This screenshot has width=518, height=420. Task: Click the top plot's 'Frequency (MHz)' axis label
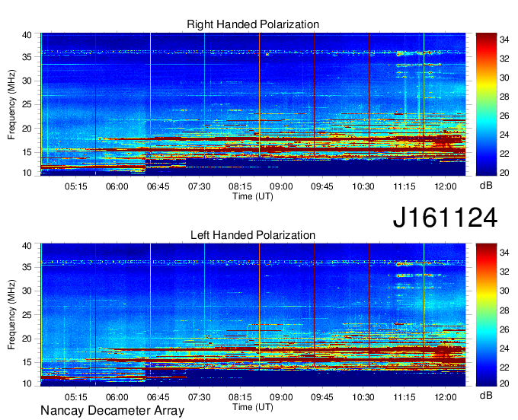tap(11, 104)
